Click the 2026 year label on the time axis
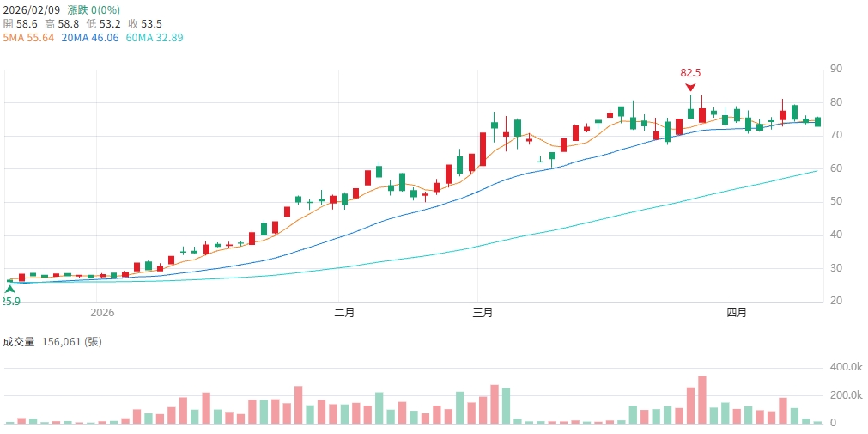 tap(102, 312)
